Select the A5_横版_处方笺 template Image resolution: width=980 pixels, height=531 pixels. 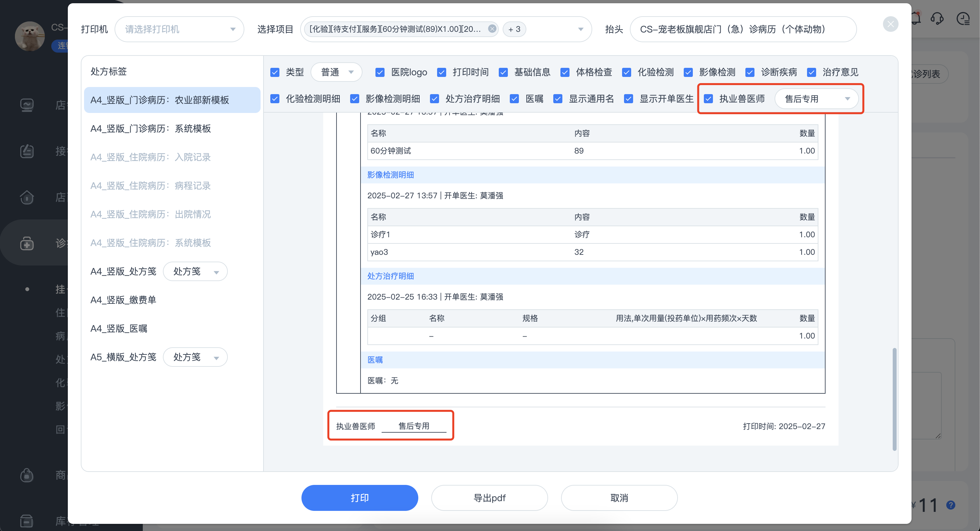[123, 357]
